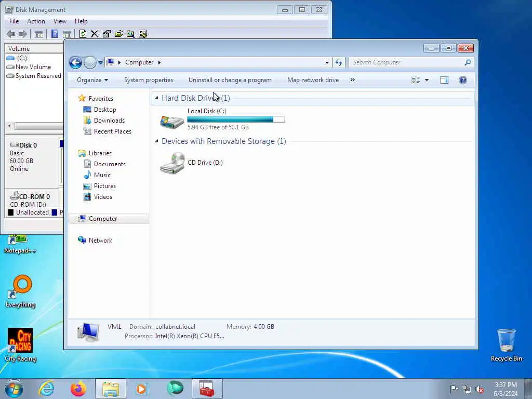Image resolution: width=532 pixels, height=399 pixels.
Task: Click the Disk Management toolbox icon in taskbar
Action: pyautogui.click(x=207, y=389)
